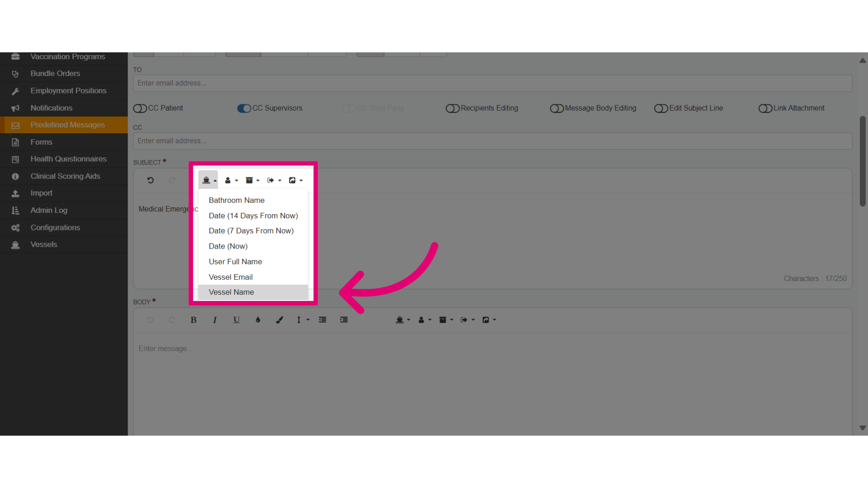Toggle CC Supervisors switch off

tap(244, 108)
